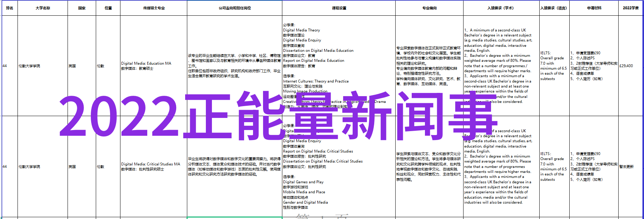Click the 国家 header cell
This screenshot has width=644, height=219.
click(x=82, y=8)
